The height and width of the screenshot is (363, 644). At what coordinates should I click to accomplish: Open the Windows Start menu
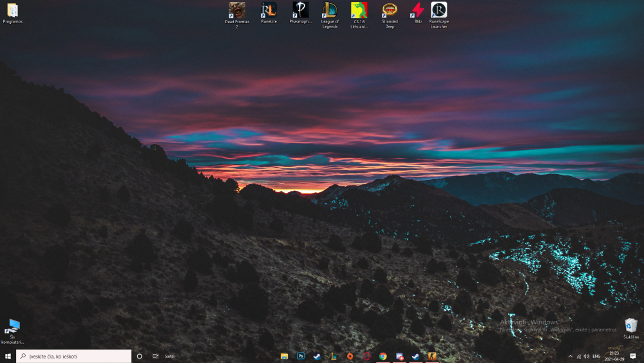tap(8, 356)
